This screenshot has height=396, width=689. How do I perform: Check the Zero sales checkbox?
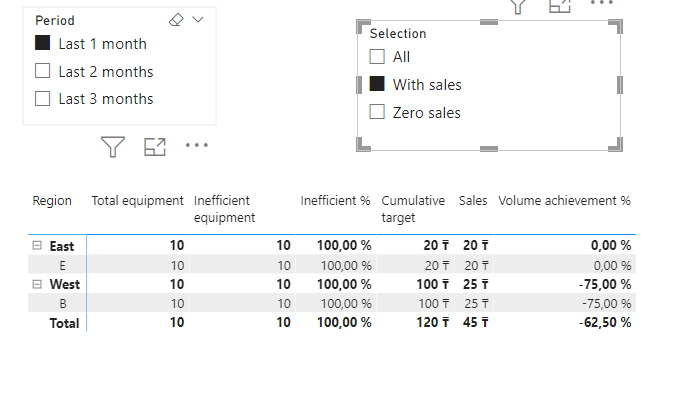377,112
